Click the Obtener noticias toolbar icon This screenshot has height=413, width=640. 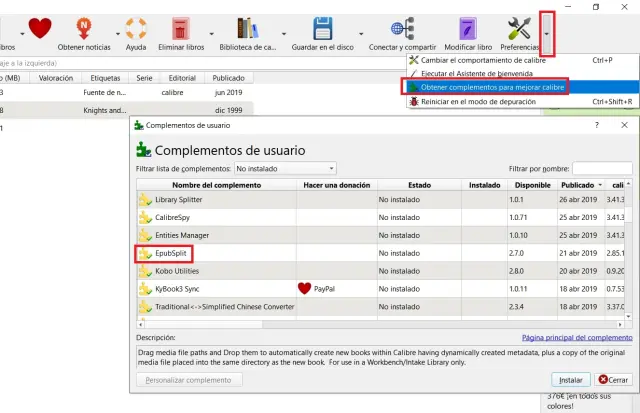(x=86, y=26)
